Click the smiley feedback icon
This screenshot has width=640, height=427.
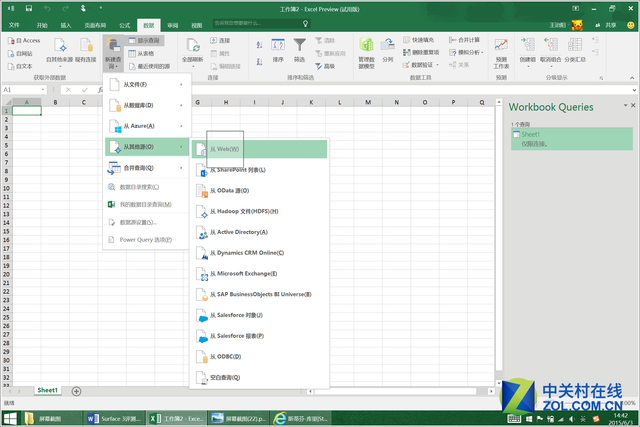coord(631,25)
